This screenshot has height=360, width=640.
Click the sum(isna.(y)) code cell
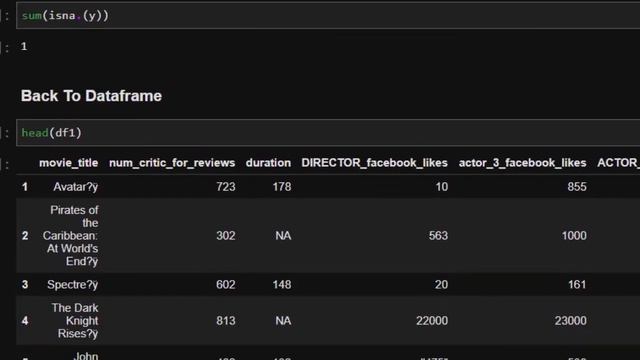tap(328, 16)
